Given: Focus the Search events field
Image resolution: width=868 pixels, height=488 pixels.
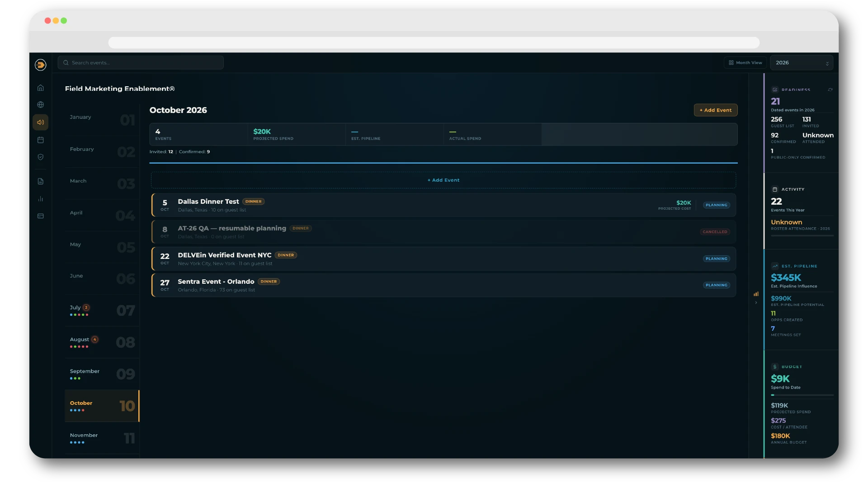Looking at the screenshot, I should 141,63.
